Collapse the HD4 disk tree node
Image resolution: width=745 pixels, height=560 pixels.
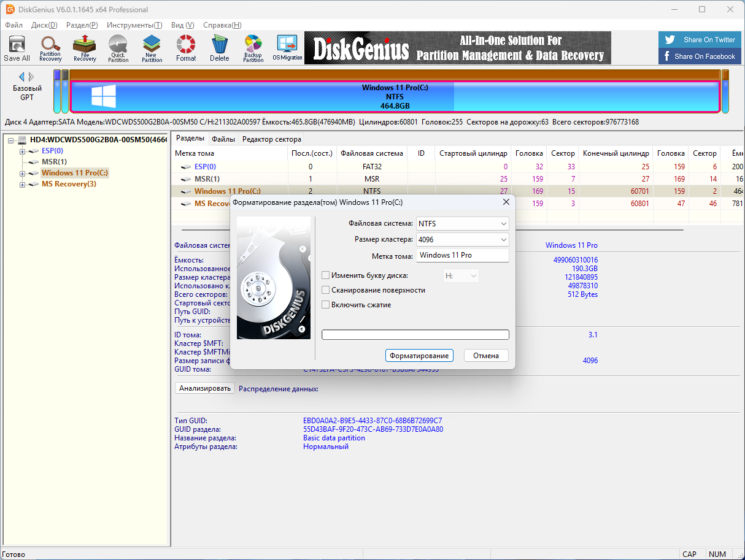(11, 140)
